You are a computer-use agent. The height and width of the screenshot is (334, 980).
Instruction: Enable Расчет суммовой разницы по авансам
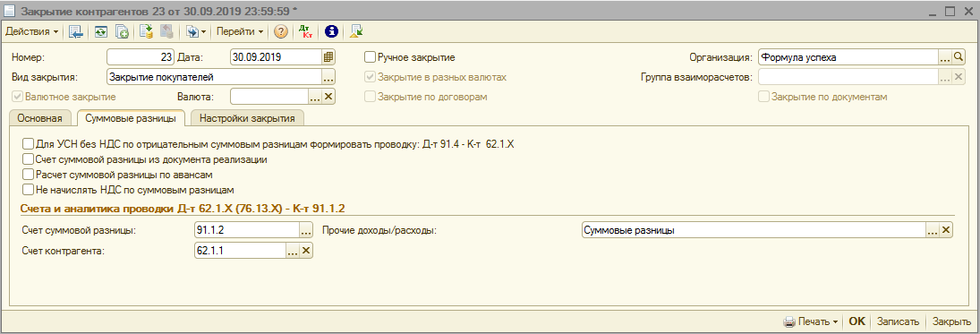point(28,174)
